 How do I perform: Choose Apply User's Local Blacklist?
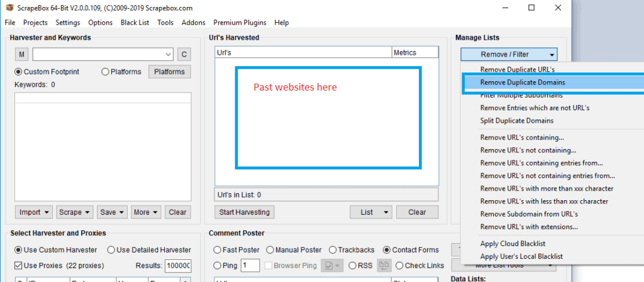point(521,256)
